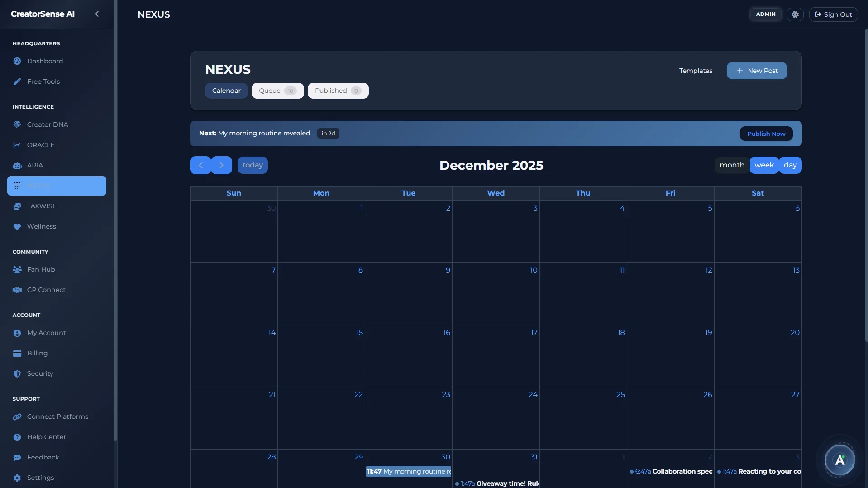Switch to the Queue tab

tap(277, 91)
